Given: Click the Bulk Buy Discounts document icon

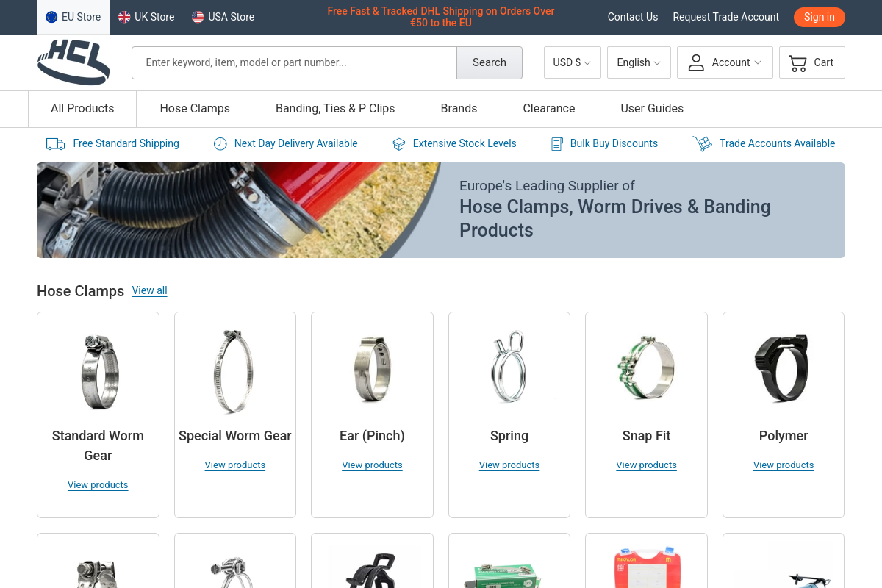Looking at the screenshot, I should pos(557,144).
